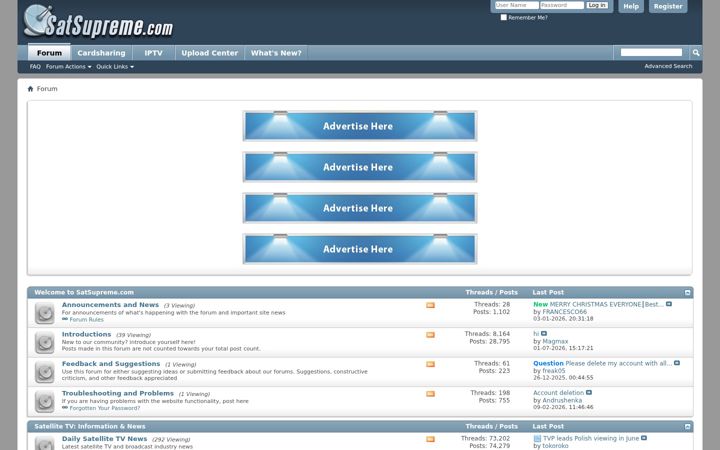Tick the Remember Me checkbox
The image size is (720, 450).
click(504, 17)
